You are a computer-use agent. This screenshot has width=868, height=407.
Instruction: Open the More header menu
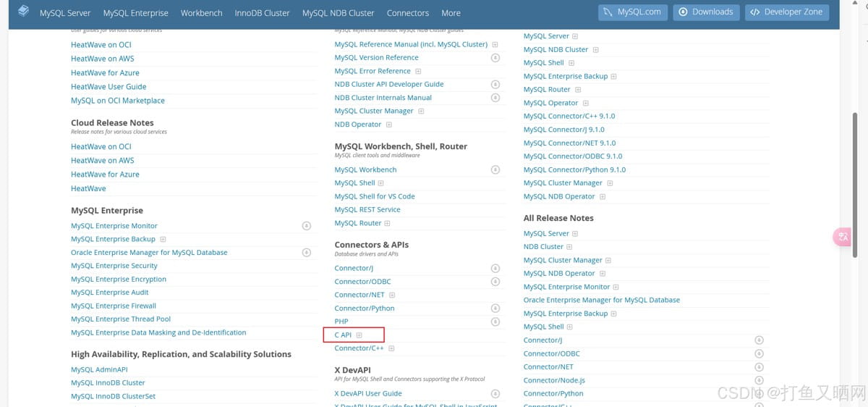pyautogui.click(x=451, y=12)
